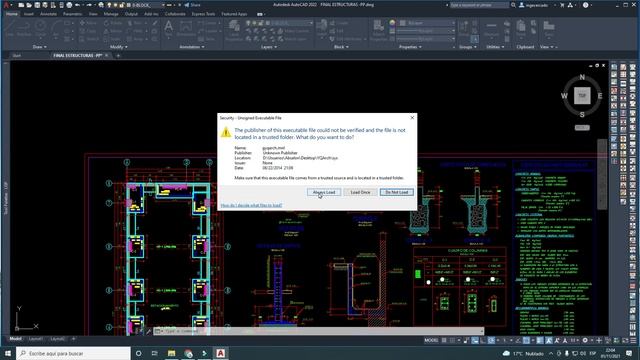Select the Arc tool in Draw panel

click(x=56, y=28)
